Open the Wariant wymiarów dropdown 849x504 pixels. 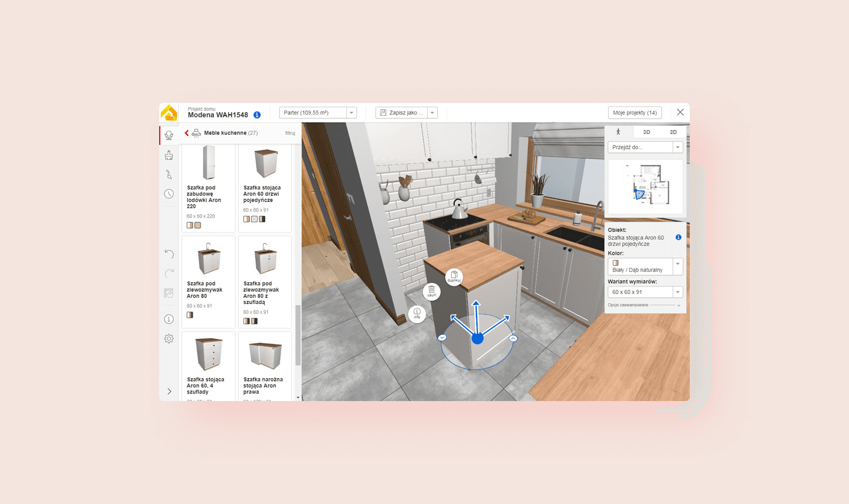[x=645, y=292]
